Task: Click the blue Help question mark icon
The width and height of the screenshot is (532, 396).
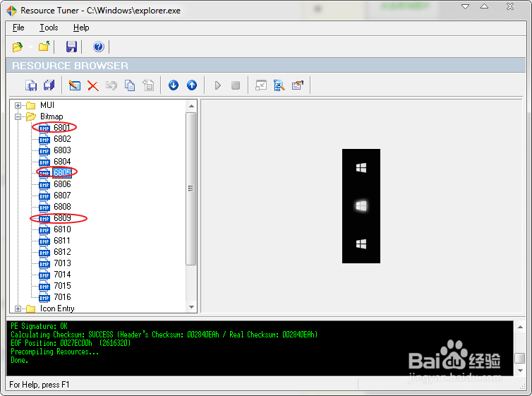Action: (98, 47)
